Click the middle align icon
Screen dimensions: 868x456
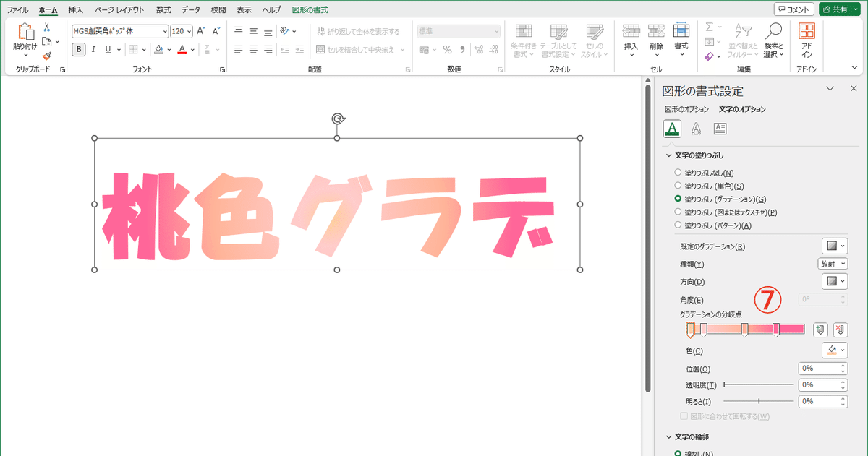coord(253,31)
